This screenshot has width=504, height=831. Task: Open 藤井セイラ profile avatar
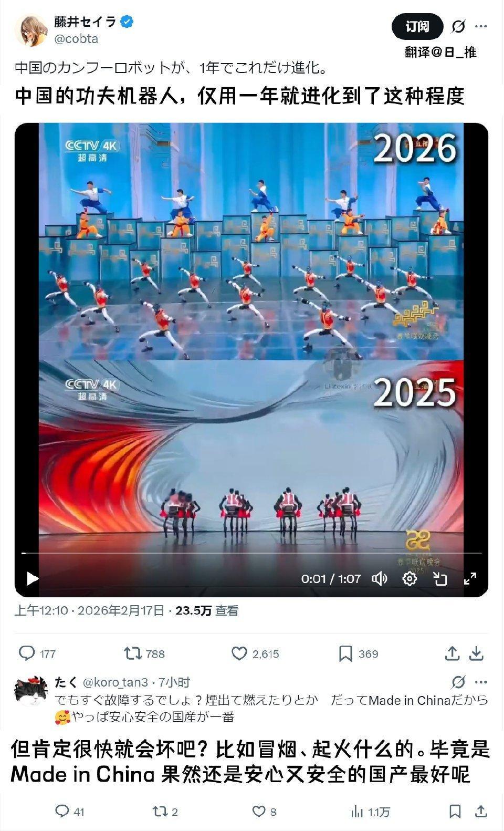point(31,30)
